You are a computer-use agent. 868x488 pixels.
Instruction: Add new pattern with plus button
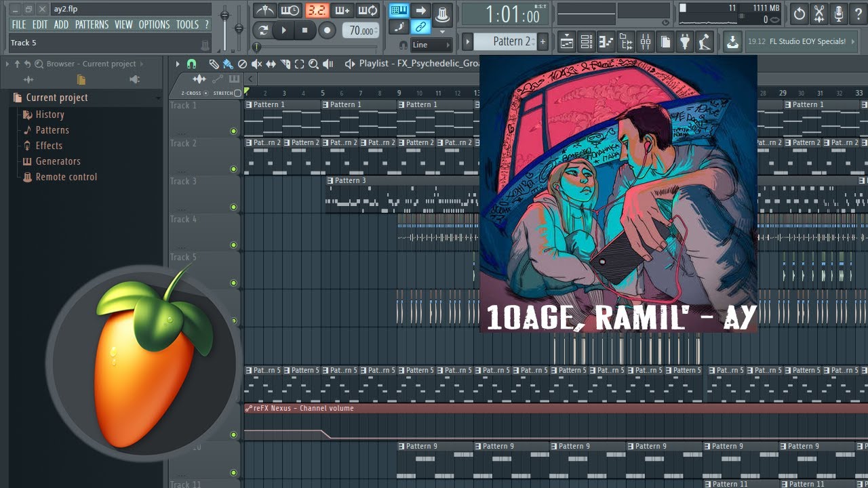click(x=542, y=41)
